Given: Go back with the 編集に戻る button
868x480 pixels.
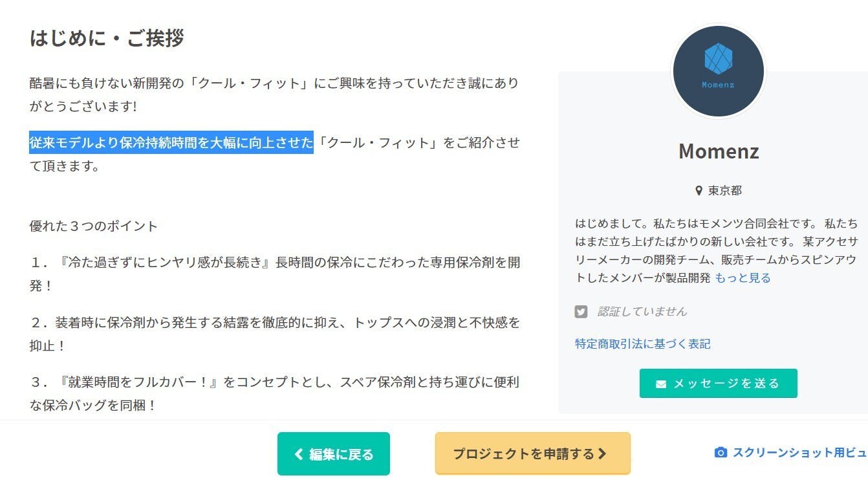Looking at the screenshot, I should point(334,454).
